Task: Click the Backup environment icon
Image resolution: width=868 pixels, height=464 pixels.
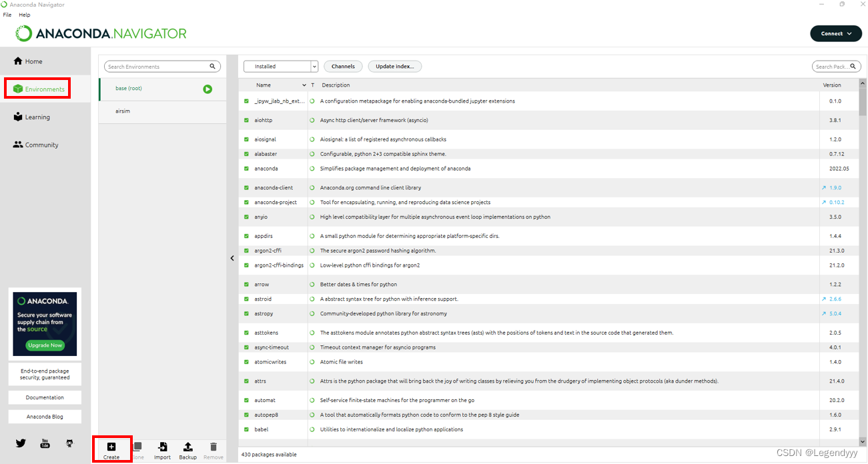Action: [x=188, y=447]
